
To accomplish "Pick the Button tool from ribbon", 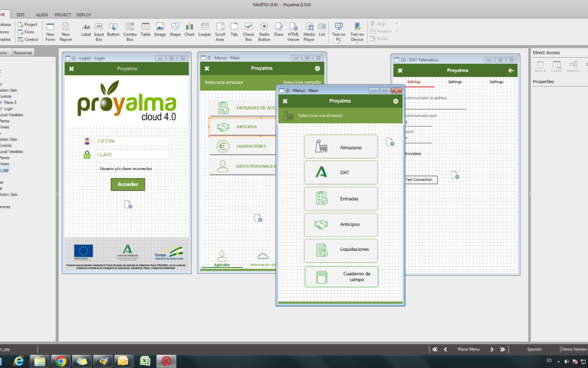I will tap(113, 29).
